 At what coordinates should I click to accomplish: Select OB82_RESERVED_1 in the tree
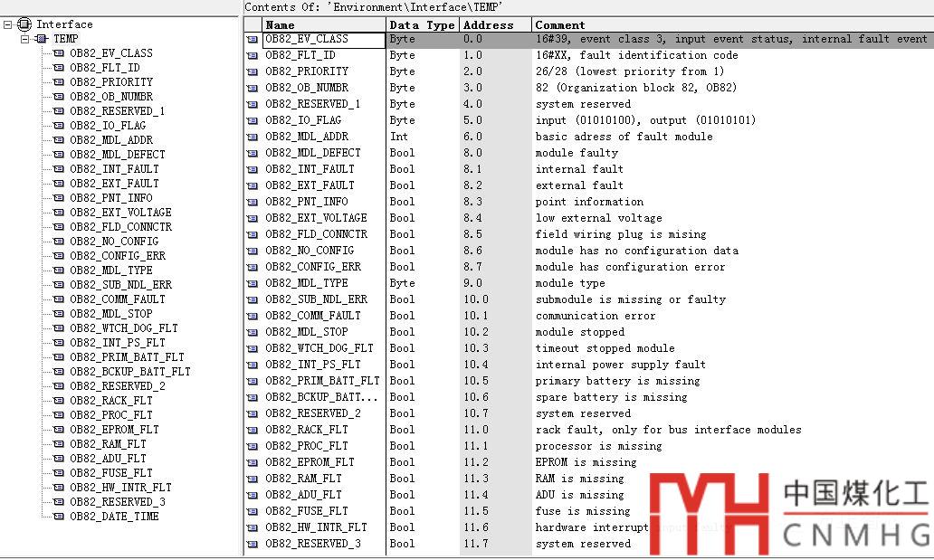pyautogui.click(x=118, y=110)
